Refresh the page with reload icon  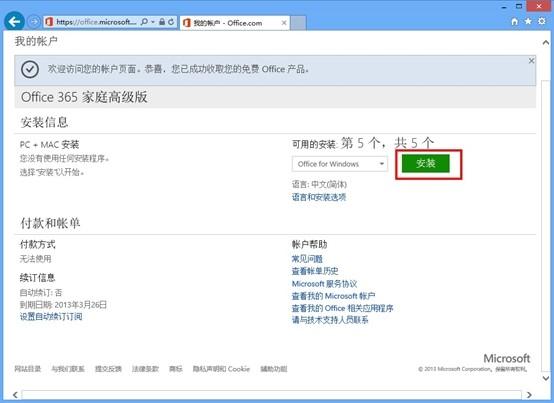click(x=171, y=22)
